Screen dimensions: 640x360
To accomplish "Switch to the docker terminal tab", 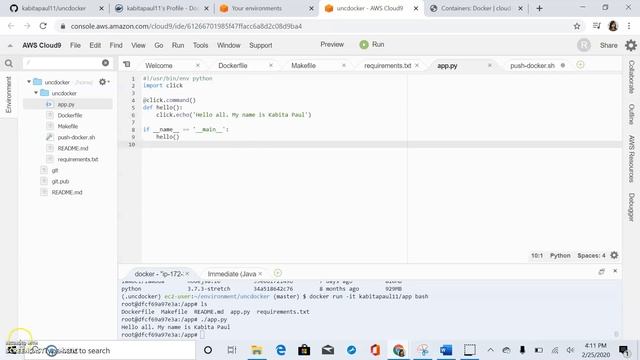I will coord(158,274).
